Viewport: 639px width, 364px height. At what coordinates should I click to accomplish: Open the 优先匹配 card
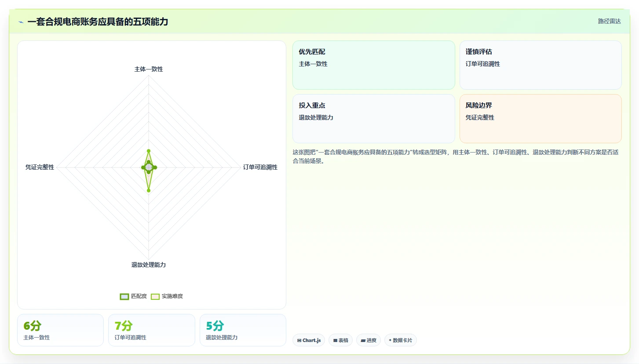pos(373,65)
